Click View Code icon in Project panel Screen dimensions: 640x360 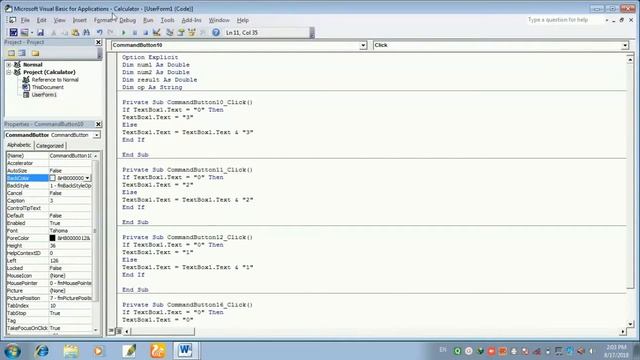(x=11, y=53)
